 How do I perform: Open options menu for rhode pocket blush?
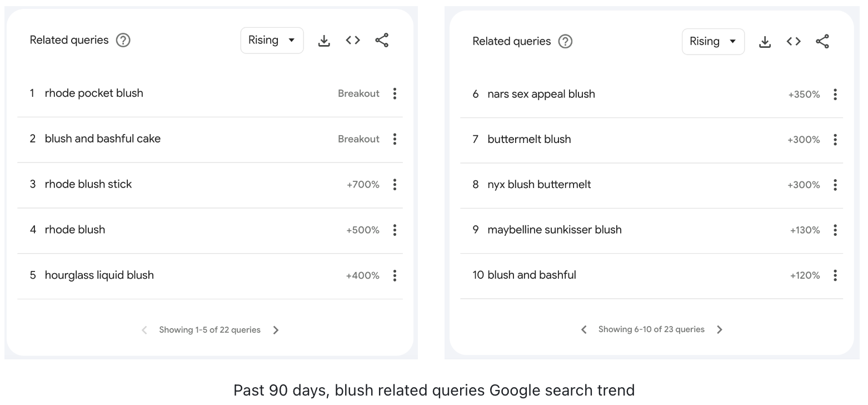point(395,93)
